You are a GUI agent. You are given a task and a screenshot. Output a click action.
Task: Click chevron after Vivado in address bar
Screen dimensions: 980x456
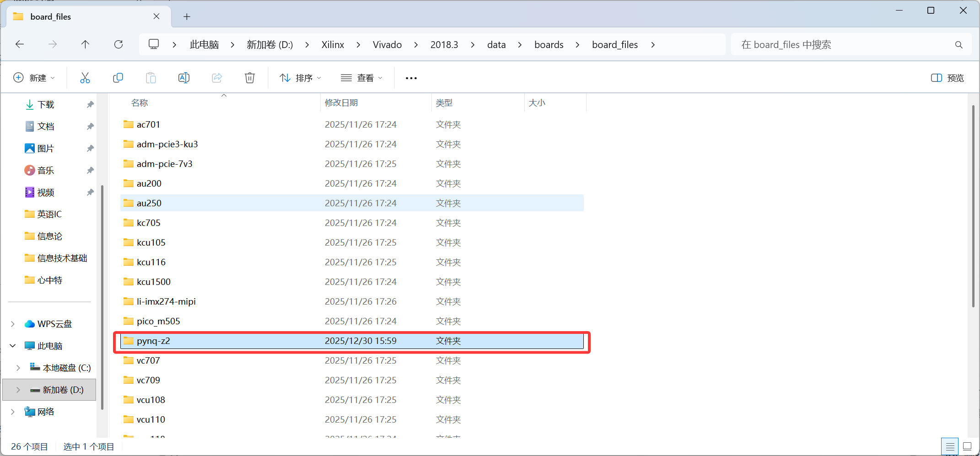[x=416, y=45]
